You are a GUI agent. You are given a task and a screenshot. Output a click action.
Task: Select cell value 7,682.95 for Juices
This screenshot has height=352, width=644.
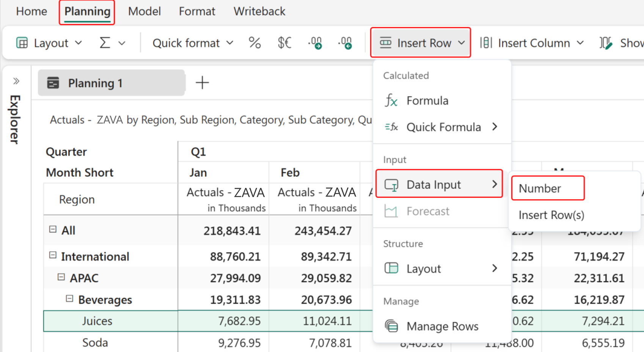click(x=239, y=321)
